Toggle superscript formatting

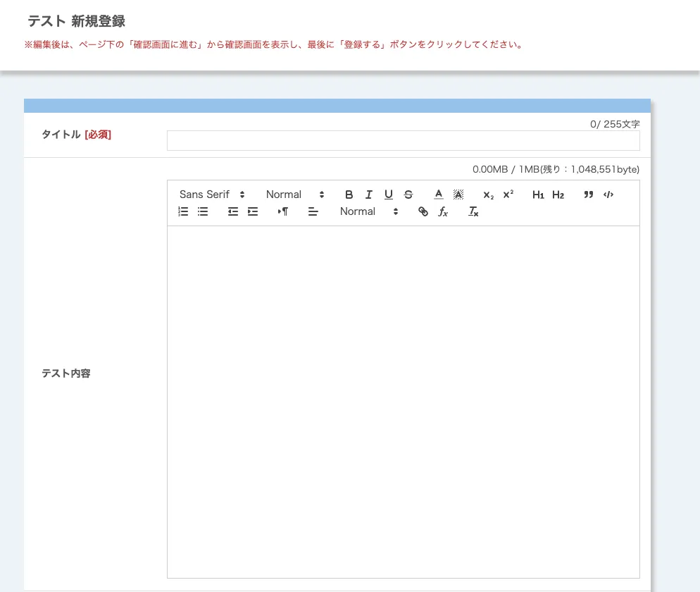tap(508, 195)
